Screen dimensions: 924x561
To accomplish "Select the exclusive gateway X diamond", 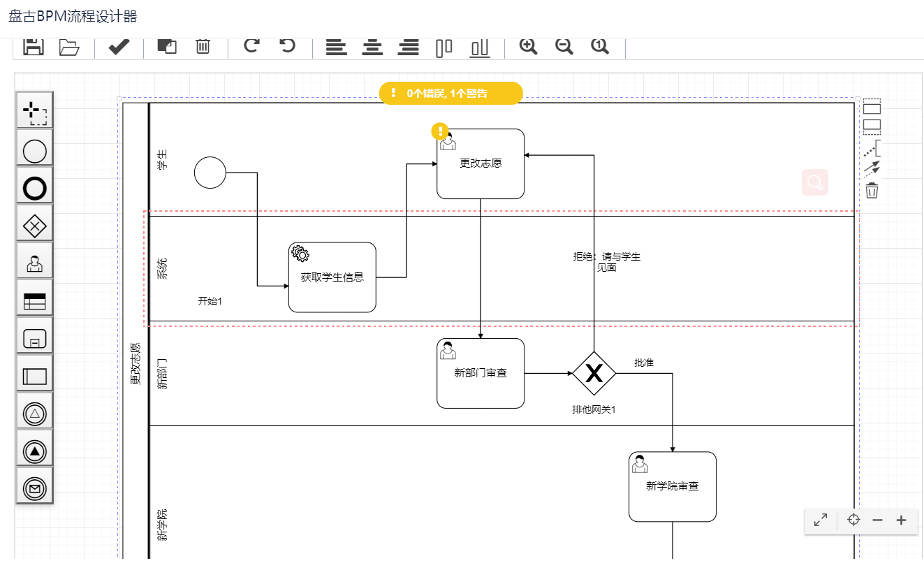I will (x=594, y=374).
